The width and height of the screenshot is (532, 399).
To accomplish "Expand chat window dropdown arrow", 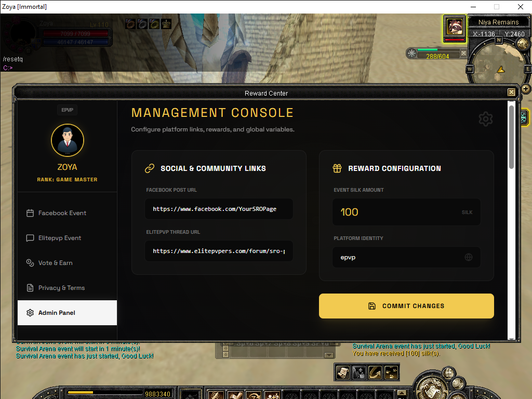I will 328,355.
